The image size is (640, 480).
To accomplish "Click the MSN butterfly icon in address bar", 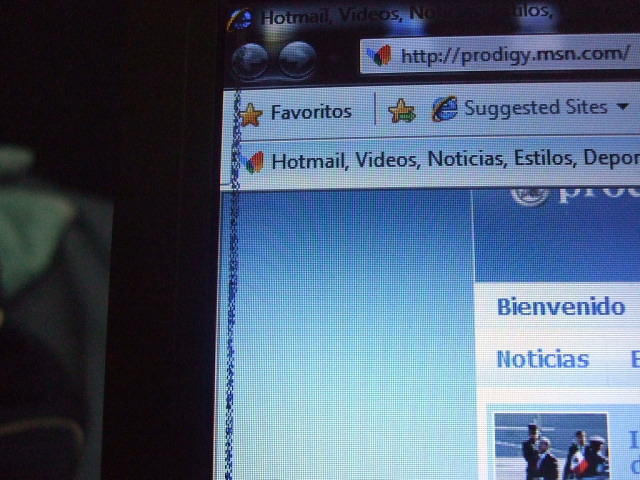I will (x=379, y=56).
